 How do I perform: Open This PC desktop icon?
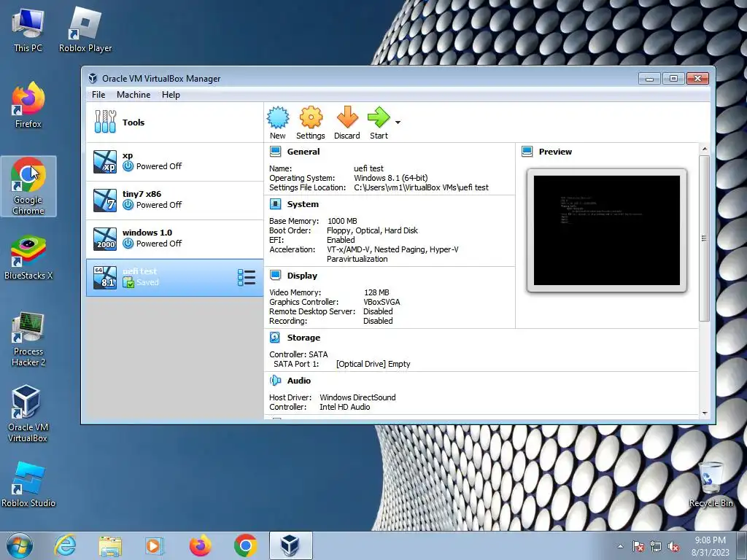coord(28,29)
